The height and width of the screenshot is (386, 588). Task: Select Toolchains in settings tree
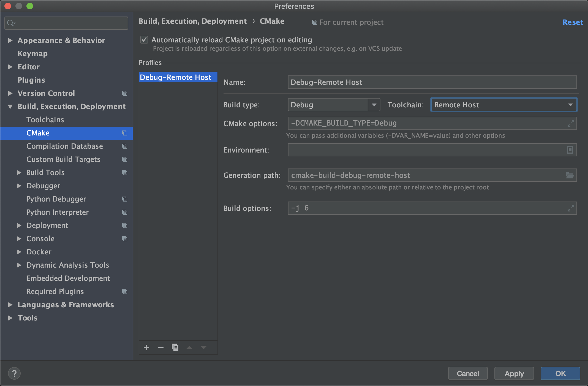[45, 120]
